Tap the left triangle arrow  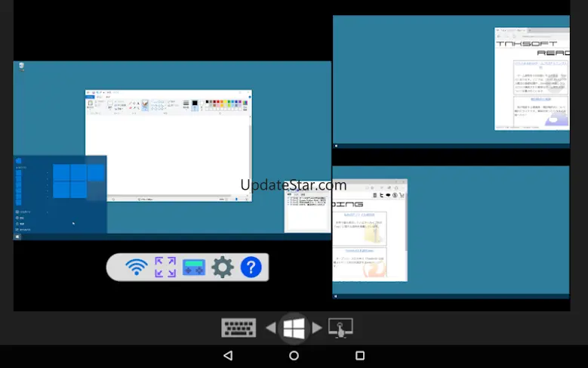coord(271,328)
